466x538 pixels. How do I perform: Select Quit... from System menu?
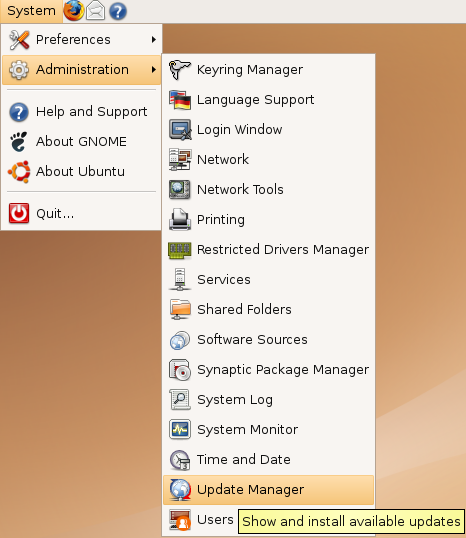[x=81, y=213]
